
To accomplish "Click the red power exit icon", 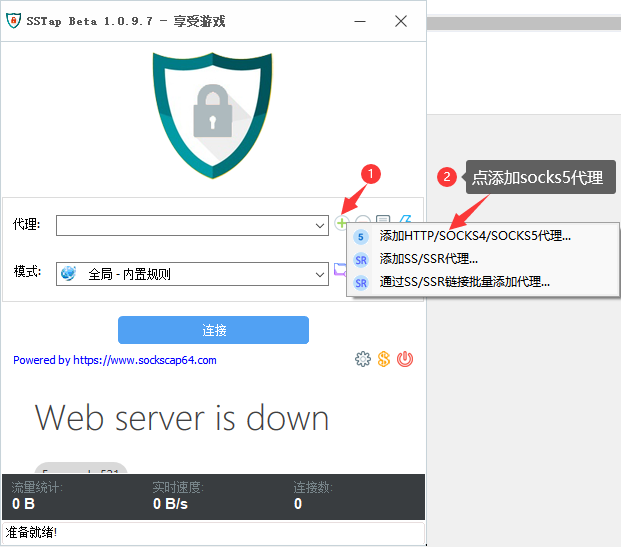I will tap(405, 359).
